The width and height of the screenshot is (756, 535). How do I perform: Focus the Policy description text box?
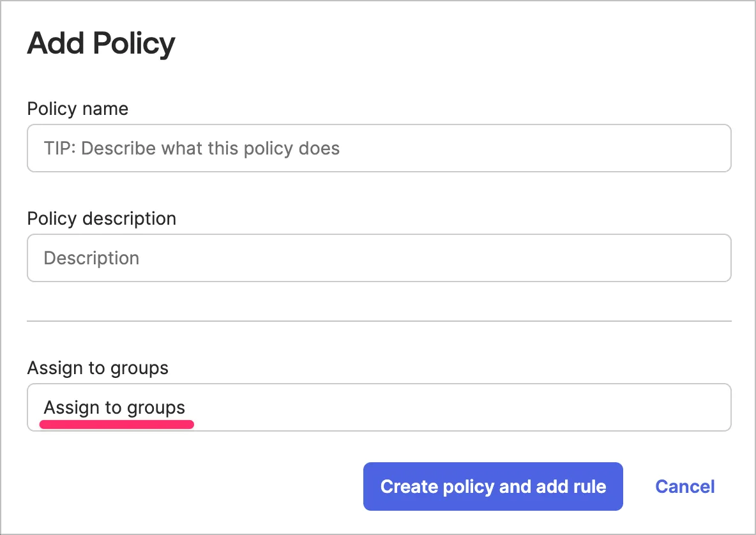pyautogui.click(x=379, y=258)
